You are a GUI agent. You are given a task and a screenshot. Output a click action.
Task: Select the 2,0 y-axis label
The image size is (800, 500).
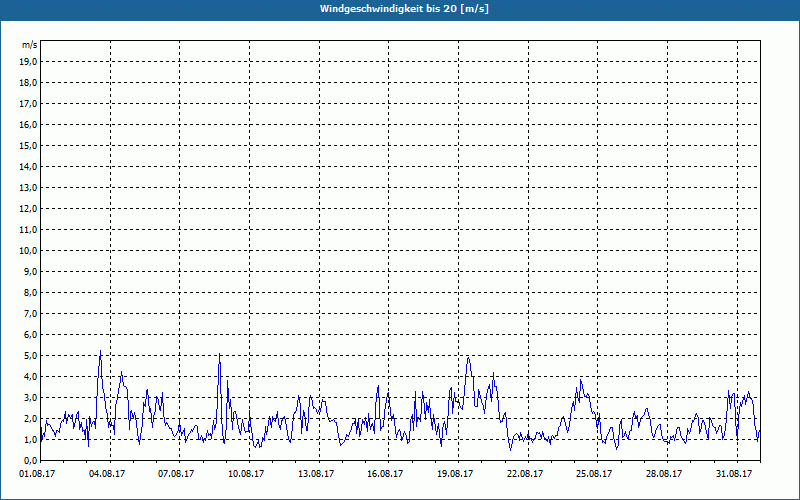30,418
